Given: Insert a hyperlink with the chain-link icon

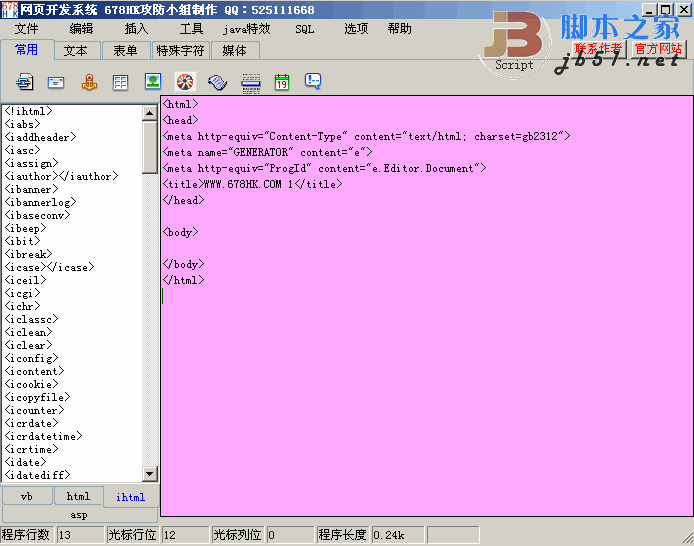Looking at the screenshot, I should click(x=25, y=82).
